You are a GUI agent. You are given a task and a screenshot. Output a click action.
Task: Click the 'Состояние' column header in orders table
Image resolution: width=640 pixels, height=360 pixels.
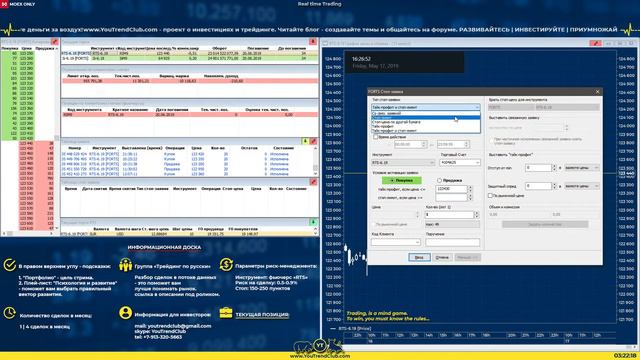click(x=283, y=148)
